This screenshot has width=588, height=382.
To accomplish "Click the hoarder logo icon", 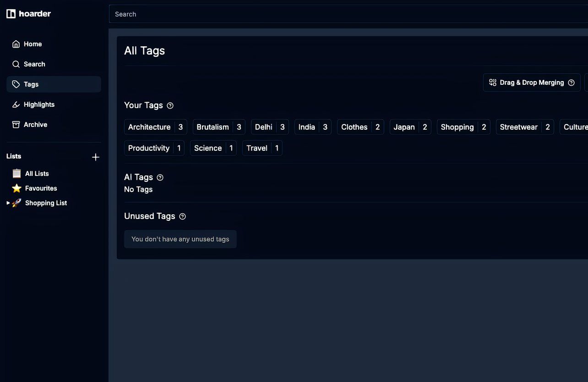I will pos(11,14).
